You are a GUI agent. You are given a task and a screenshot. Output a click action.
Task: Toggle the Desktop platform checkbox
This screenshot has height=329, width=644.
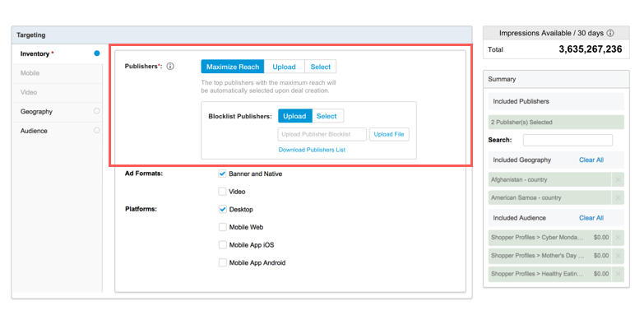[x=222, y=210]
